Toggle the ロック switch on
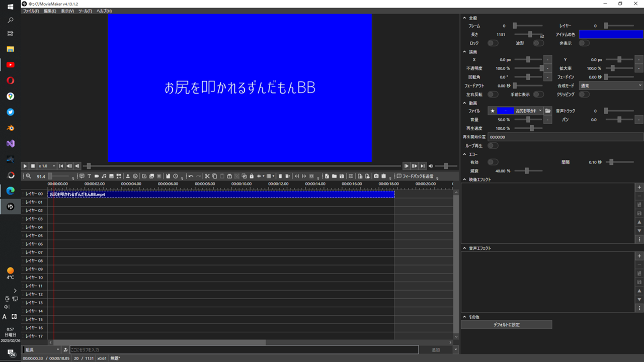 [493, 43]
